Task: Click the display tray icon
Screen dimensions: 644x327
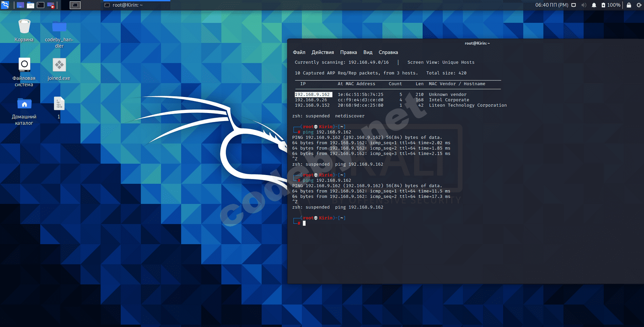Action: tap(574, 5)
